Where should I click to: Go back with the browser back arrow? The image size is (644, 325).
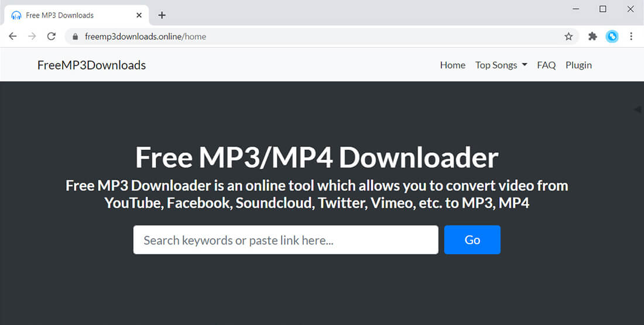(13, 36)
